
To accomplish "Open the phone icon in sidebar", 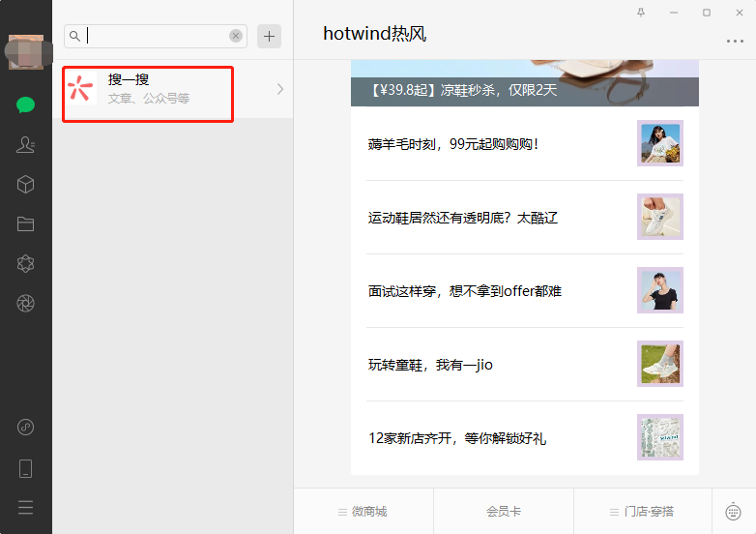I will [25, 468].
